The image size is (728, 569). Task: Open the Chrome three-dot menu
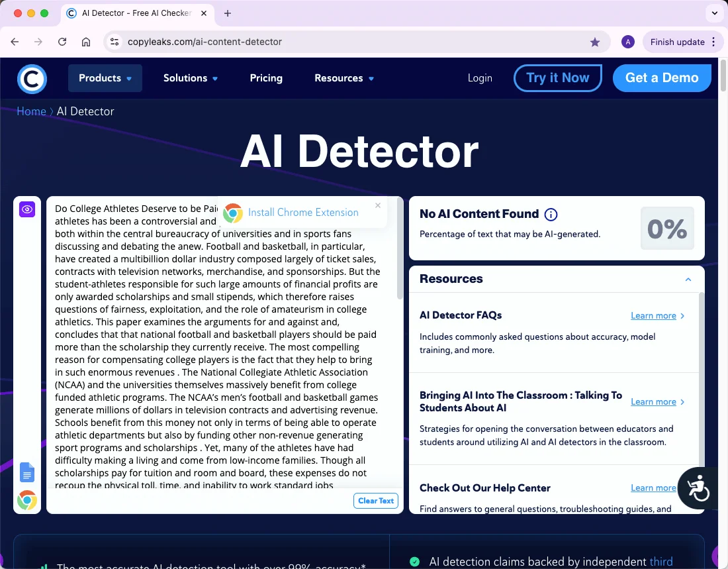(713, 42)
